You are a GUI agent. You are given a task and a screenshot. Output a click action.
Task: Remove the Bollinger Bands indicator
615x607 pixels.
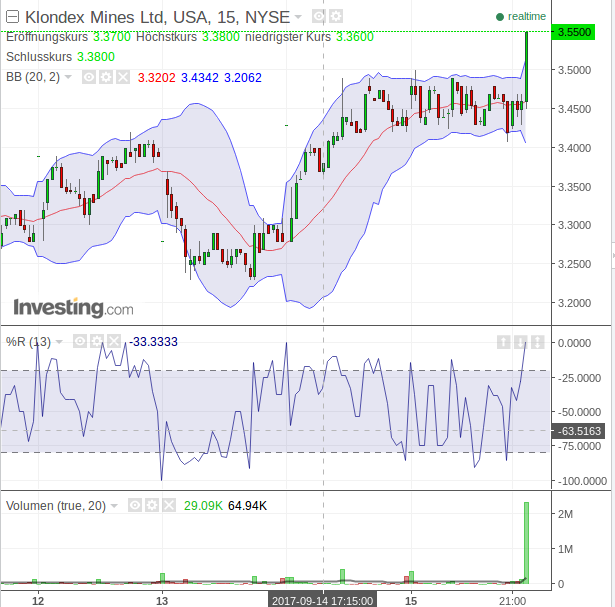click(x=120, y=76)
